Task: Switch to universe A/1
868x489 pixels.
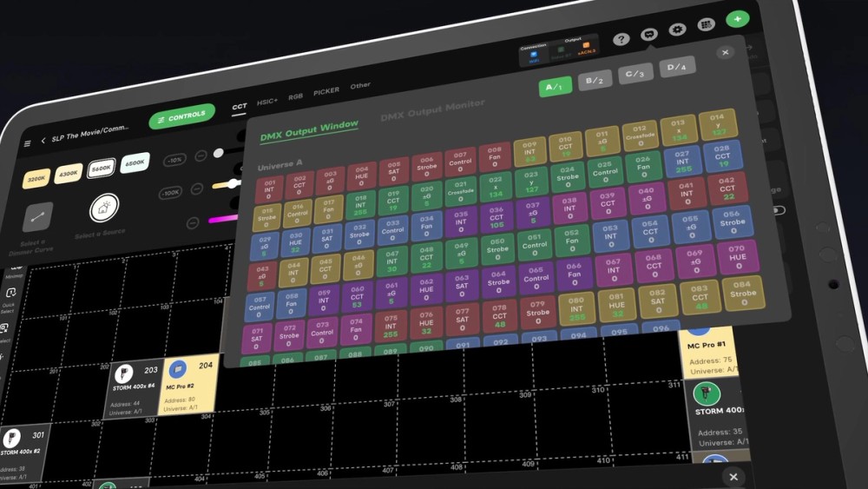Action: [555, 88]
